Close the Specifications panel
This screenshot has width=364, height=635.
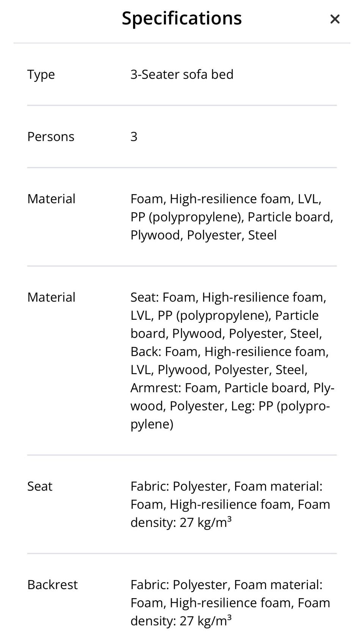click(x=335, y=19)
